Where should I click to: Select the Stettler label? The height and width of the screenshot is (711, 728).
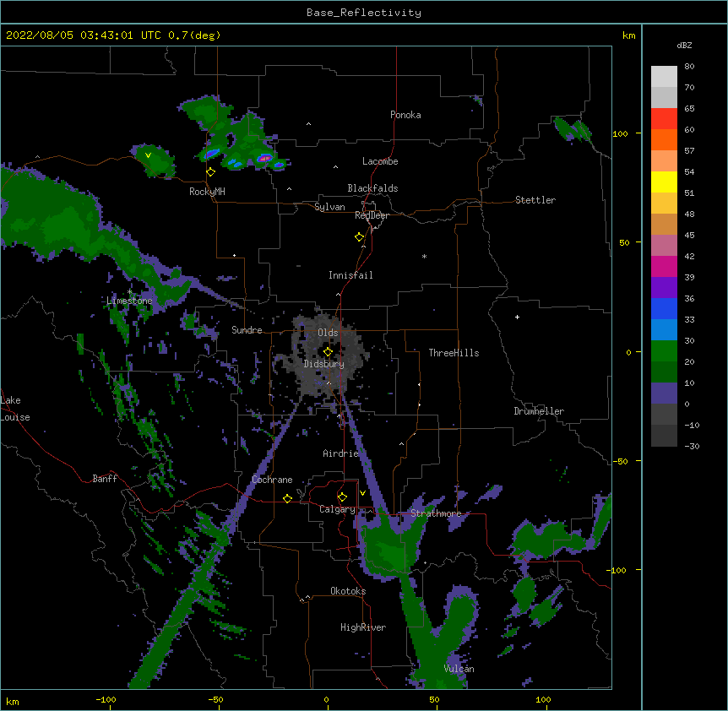(535, 200)
